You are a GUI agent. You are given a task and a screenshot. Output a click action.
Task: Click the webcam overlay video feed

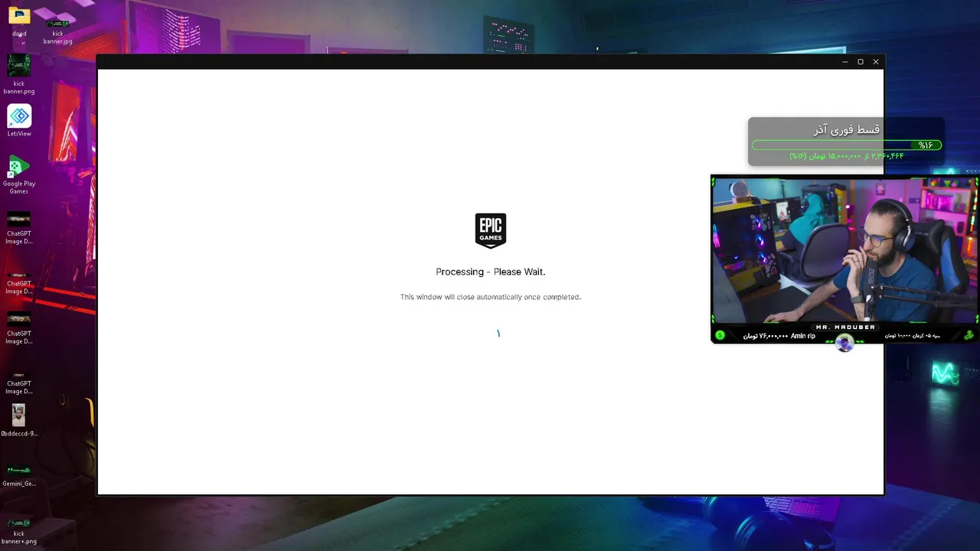point(845,250)
